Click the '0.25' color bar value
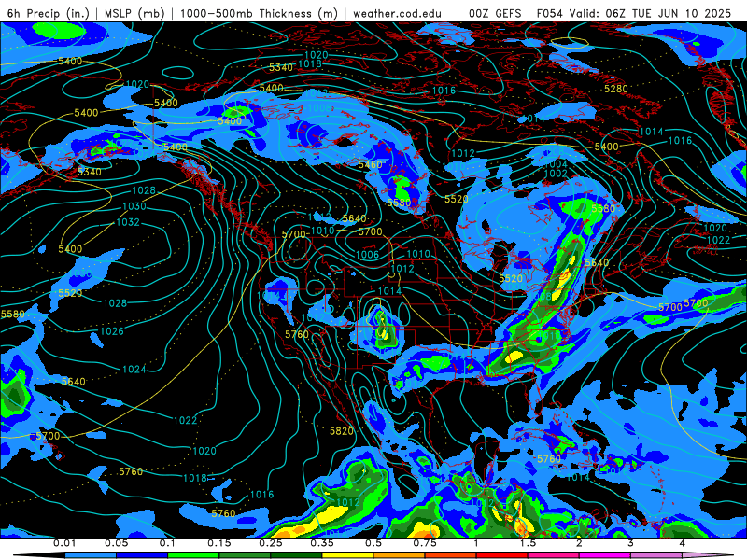The image size is (747, 560). [x=271, y=543]
